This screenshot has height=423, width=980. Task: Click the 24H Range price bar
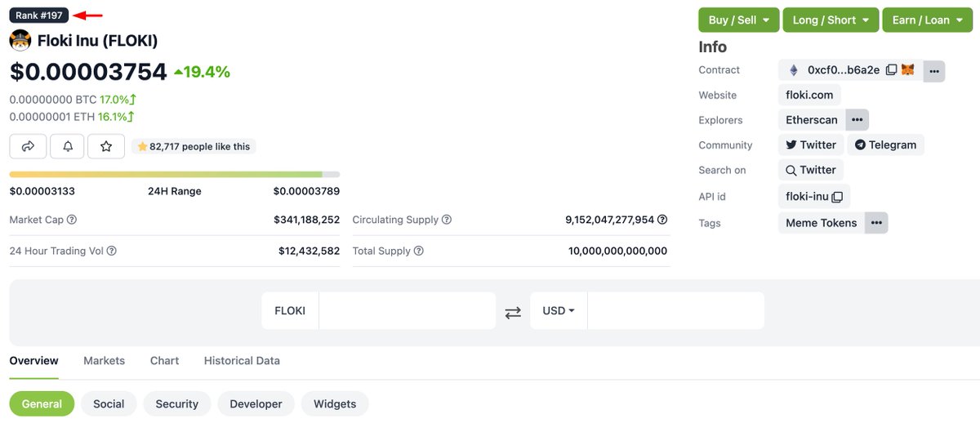(175, 174)
